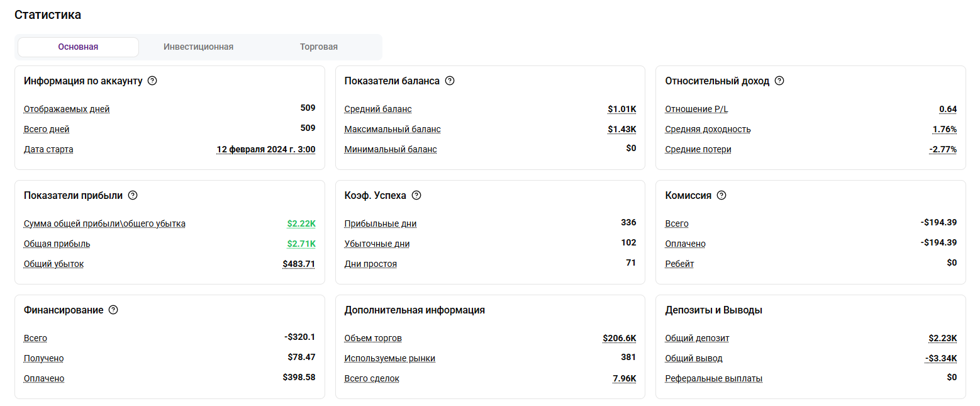Open help tooltip for Показатели прибыли
Image resolution: width=980 pixels, height=406 pixels.
tap(133, 195)
